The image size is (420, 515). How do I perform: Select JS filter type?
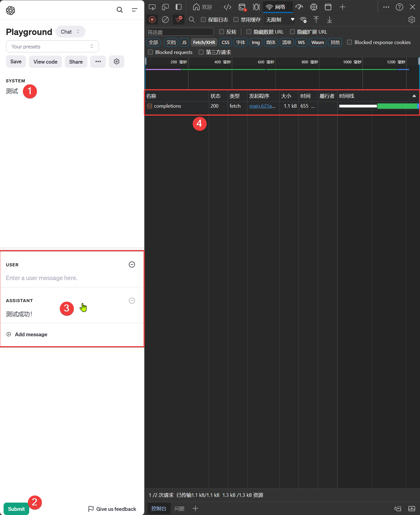[x=184, y=42]
